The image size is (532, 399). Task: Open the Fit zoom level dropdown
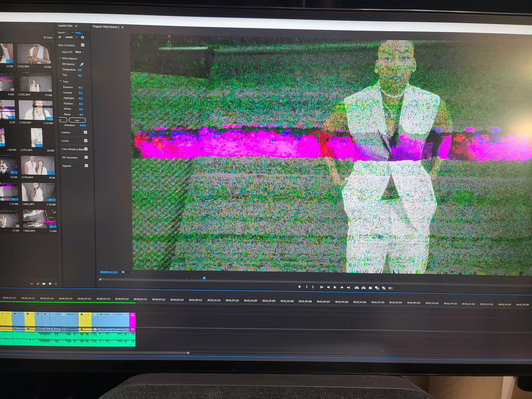point(127,272)
